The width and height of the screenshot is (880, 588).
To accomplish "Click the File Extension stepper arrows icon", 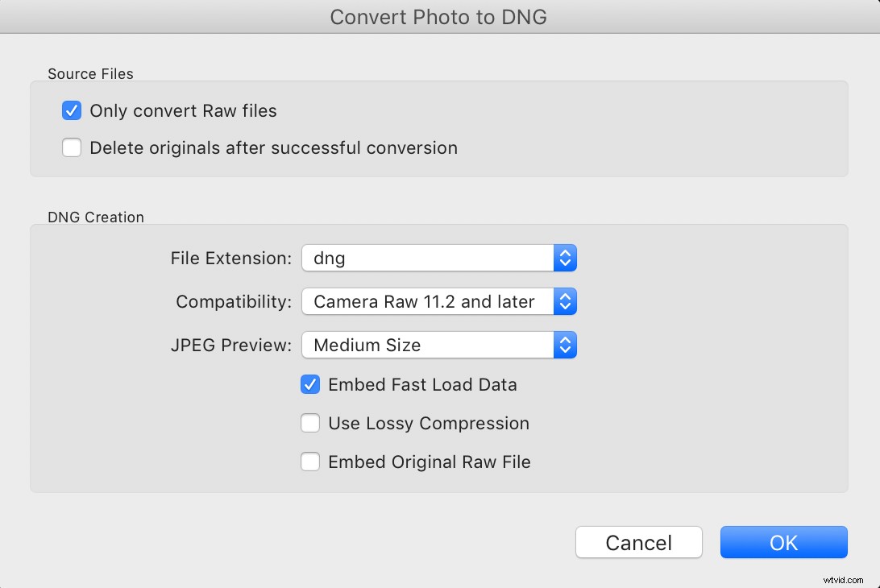I will point(565,258).
